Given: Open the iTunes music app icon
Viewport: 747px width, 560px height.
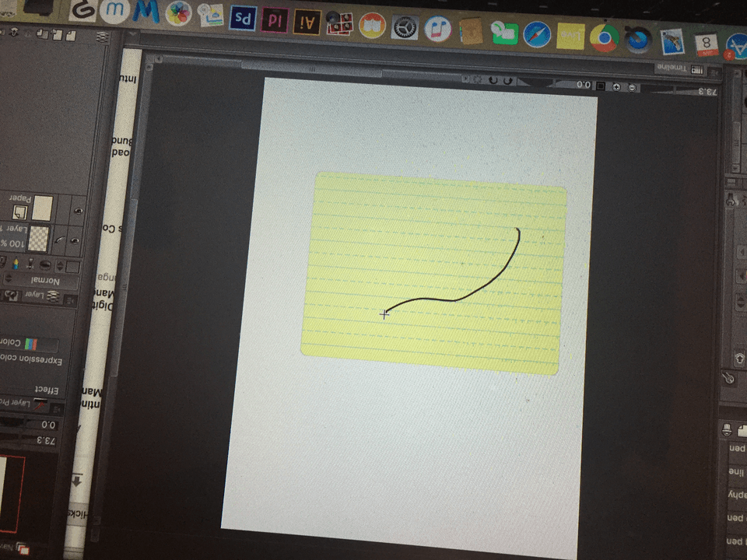Looking at the screenshot, I should 437,30.
